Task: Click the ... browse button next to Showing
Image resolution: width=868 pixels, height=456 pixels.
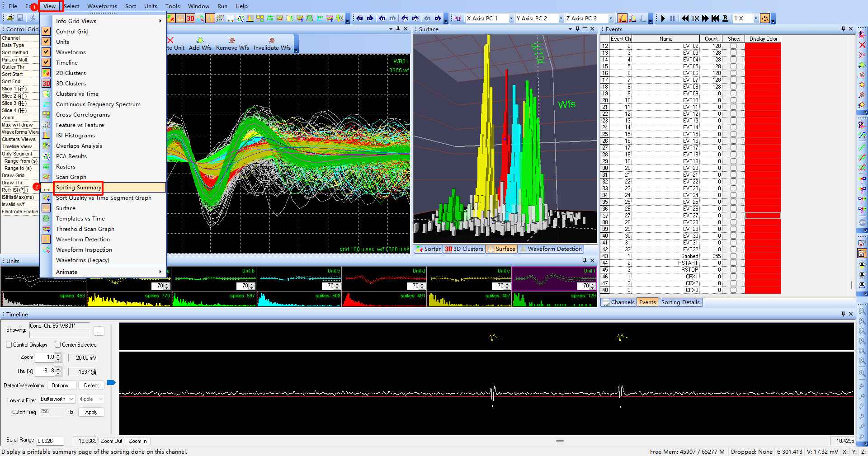Action: 99,332
